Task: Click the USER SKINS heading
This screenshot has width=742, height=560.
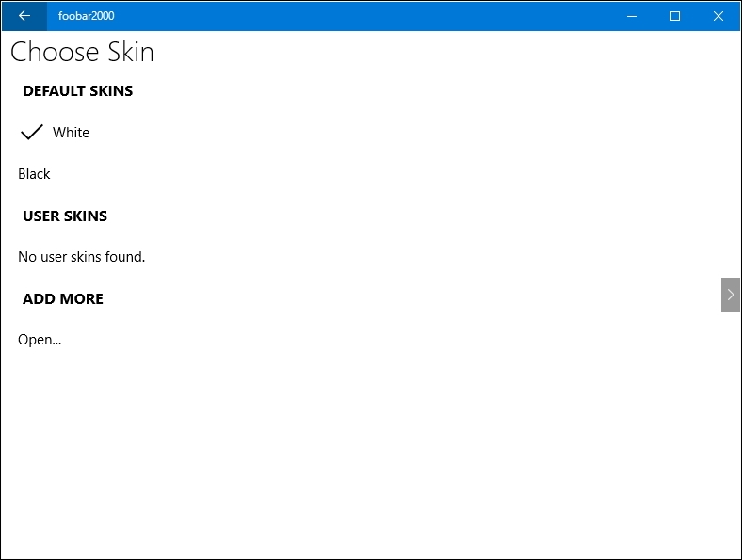Action: tap(65, 216)
